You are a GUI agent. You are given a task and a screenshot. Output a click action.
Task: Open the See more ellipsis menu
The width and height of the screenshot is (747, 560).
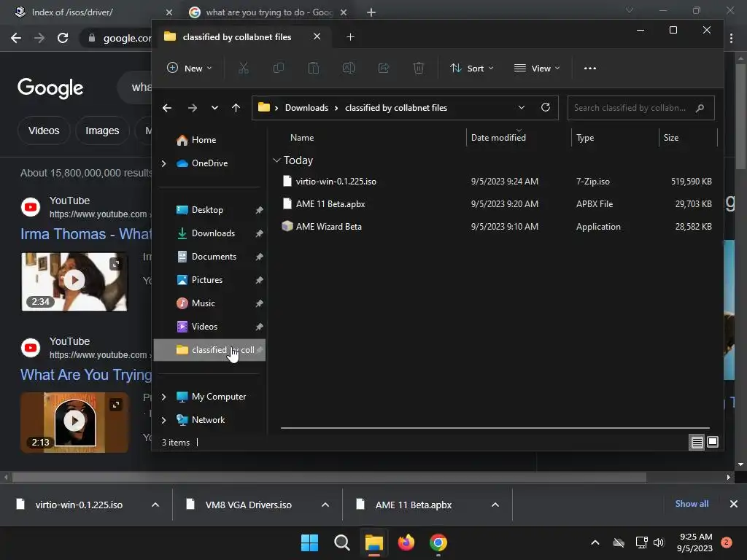589,68
